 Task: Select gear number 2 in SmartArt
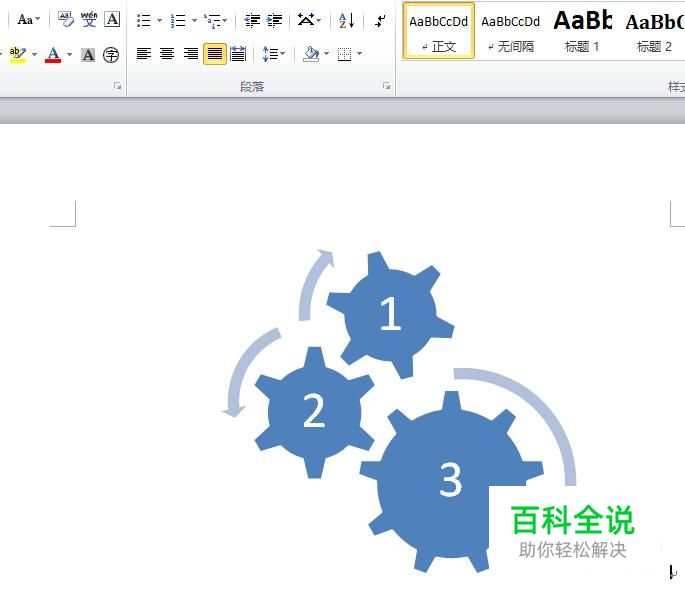tap(314, 411)
